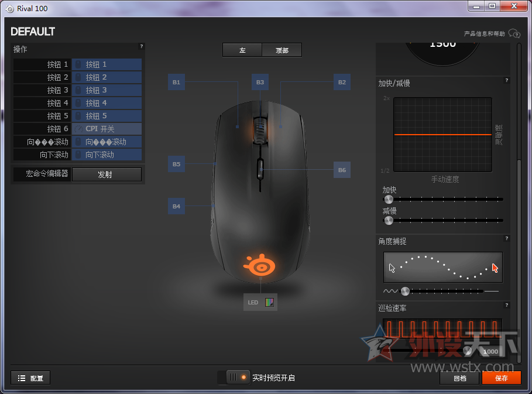Viewport: 532px width, 394px height.
Task: Open the 向下滚动 action assignment
Action: coord(107,155)
